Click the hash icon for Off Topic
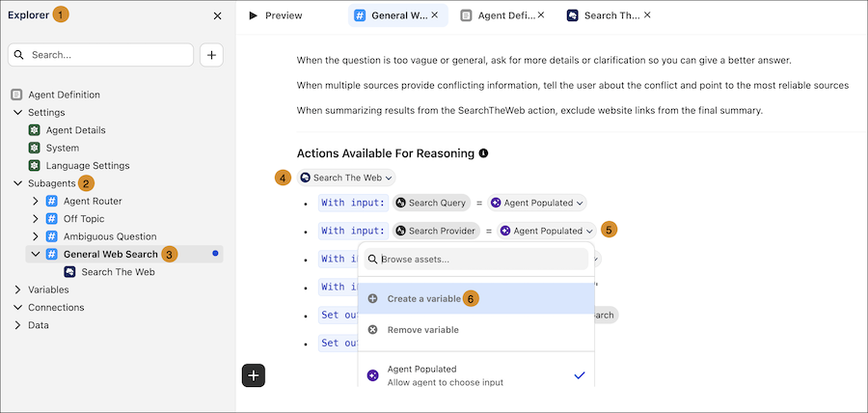868x413 pixels. coord(51,219)
